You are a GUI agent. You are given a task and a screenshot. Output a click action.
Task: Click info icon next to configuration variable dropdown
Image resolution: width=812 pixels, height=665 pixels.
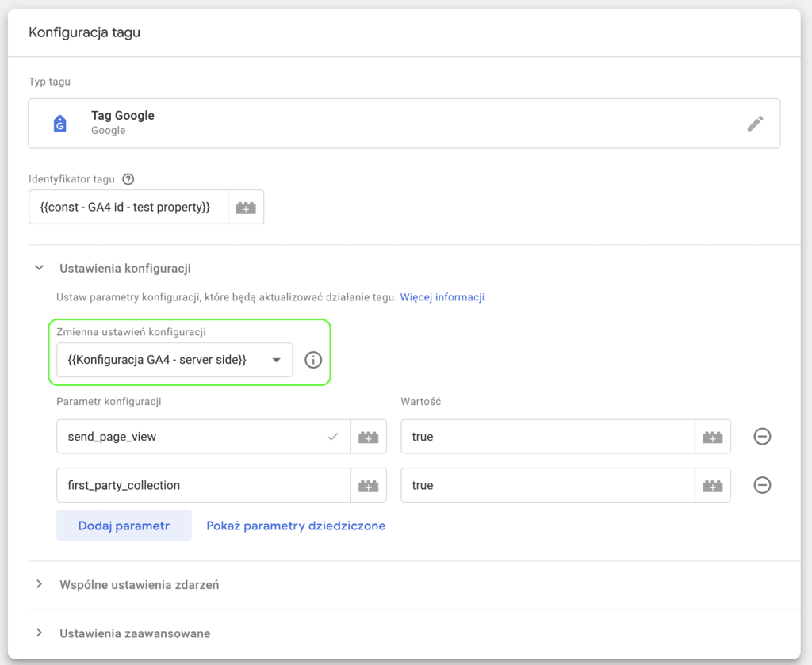pos(312,360)
